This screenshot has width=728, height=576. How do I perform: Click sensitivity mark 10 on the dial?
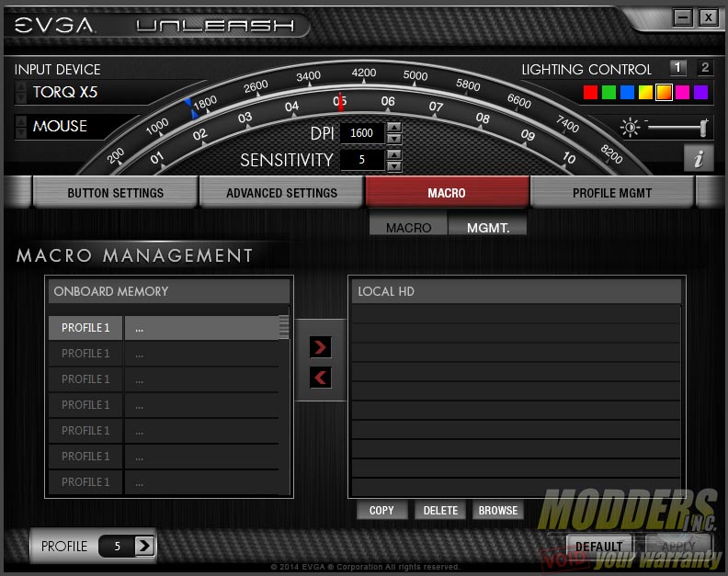569,158
